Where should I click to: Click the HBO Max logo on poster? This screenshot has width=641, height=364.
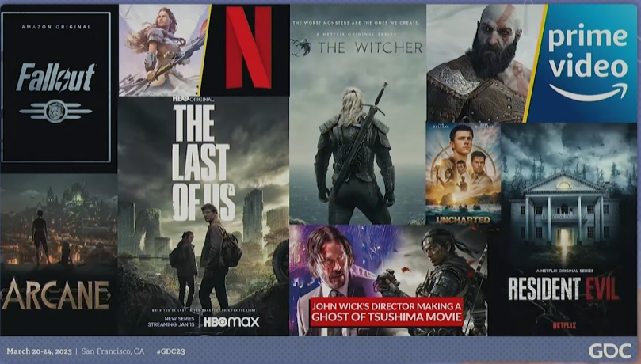[231, 322]
